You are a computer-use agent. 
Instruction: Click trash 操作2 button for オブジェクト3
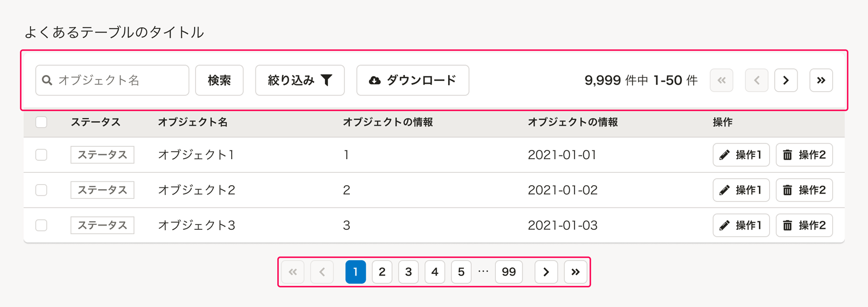(x=804, y=225)
